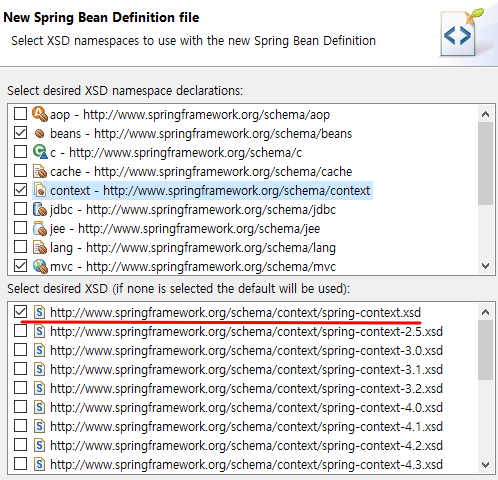Click the XSD version list scrollbar thumb
Screen dimensions: 498x480
[485, 350]
